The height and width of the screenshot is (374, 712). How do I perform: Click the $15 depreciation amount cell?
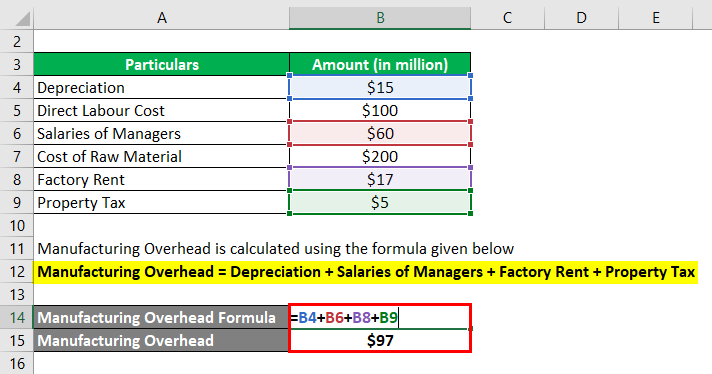[380, 87]
